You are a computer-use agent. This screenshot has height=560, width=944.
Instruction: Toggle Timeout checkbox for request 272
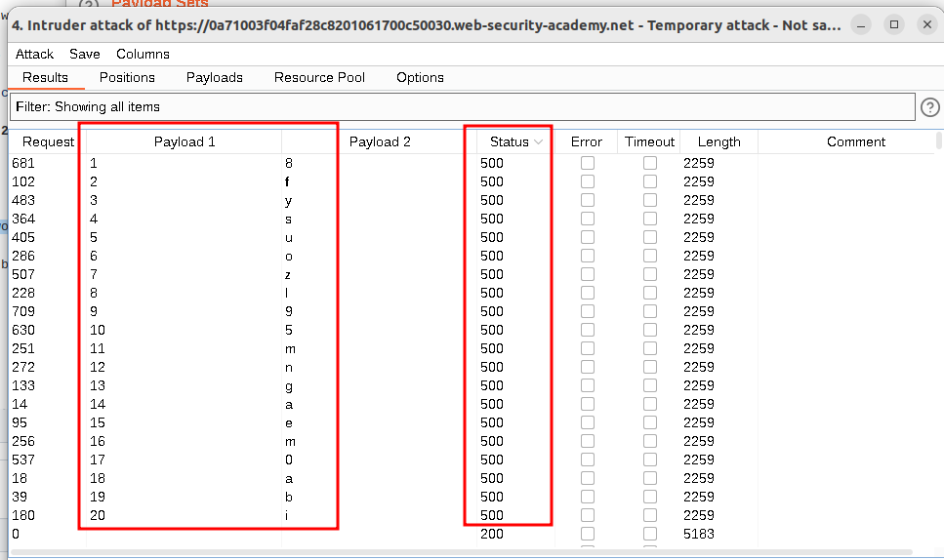click(650, 367)
